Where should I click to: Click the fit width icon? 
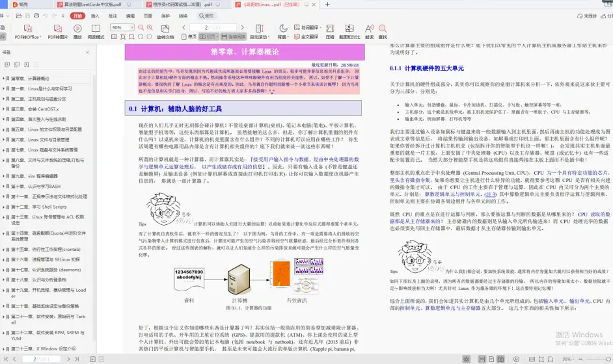(131, 36)
